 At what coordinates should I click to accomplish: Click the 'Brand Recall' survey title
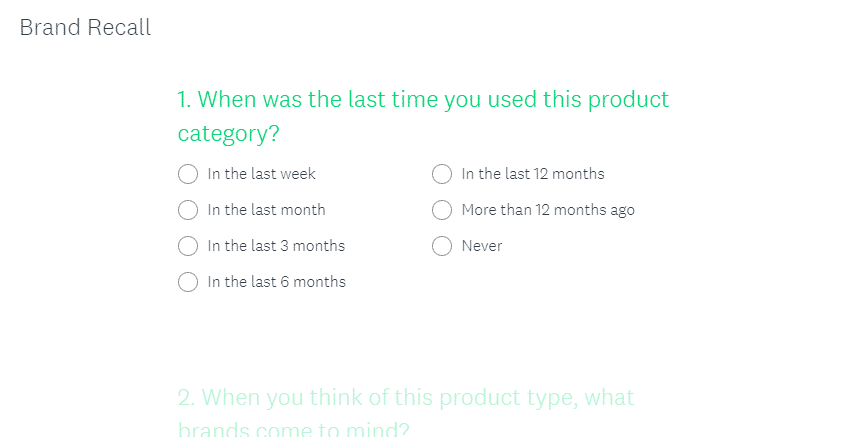pos(85,28)
